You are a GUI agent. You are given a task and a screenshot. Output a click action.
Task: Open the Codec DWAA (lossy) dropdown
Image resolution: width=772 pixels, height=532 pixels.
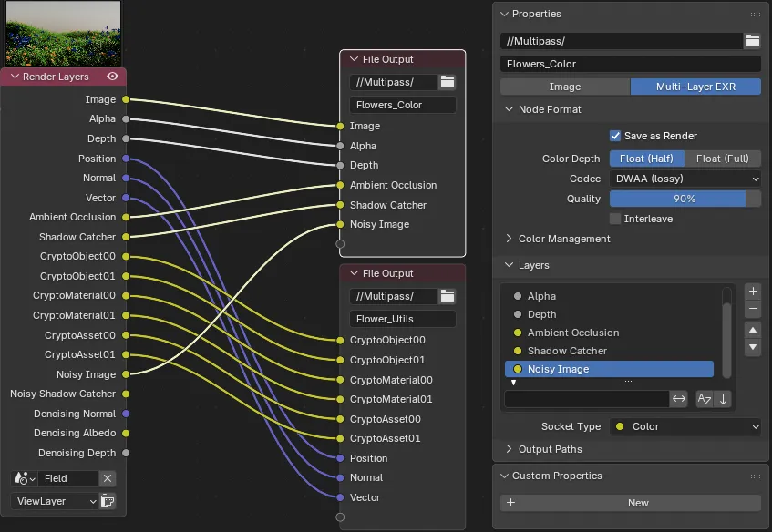coord(685,179)
